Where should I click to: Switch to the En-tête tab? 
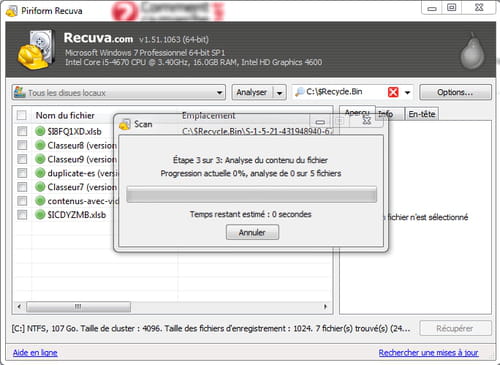[422, 114]
